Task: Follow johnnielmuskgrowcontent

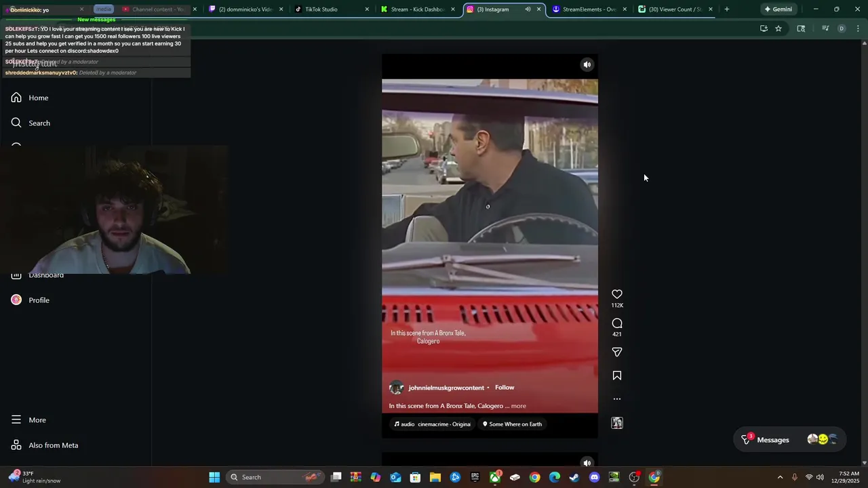Action: 505,387
